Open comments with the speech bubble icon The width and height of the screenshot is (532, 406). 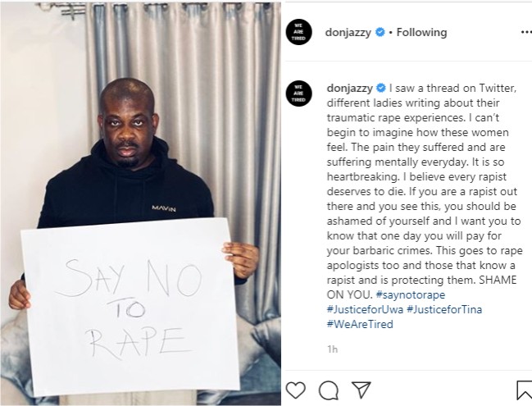(329, 390)
